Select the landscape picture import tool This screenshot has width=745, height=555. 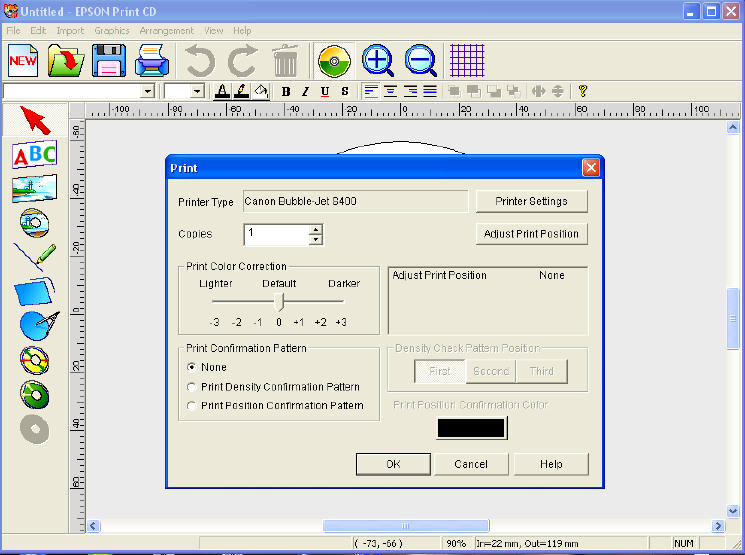pos(34,188)
